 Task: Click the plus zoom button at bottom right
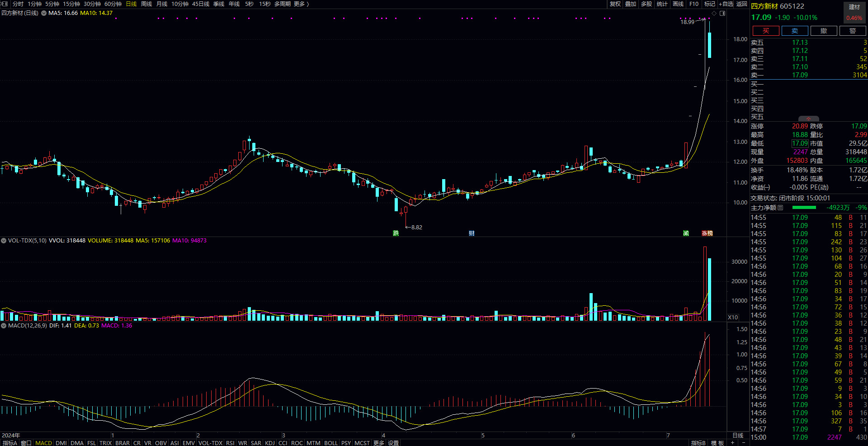pos(732,442)
